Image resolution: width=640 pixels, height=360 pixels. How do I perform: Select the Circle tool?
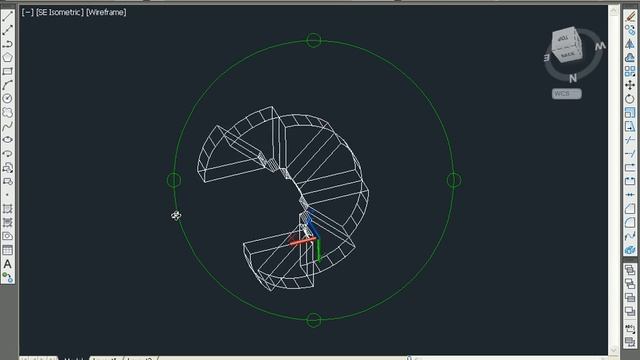pyautogui.click(x=7, y=98)
